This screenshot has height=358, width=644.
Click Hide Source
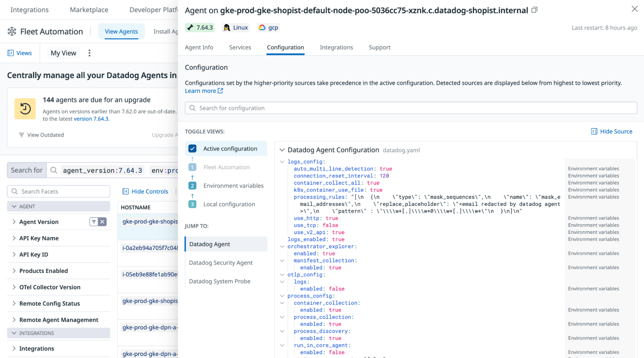coord(612,131)
